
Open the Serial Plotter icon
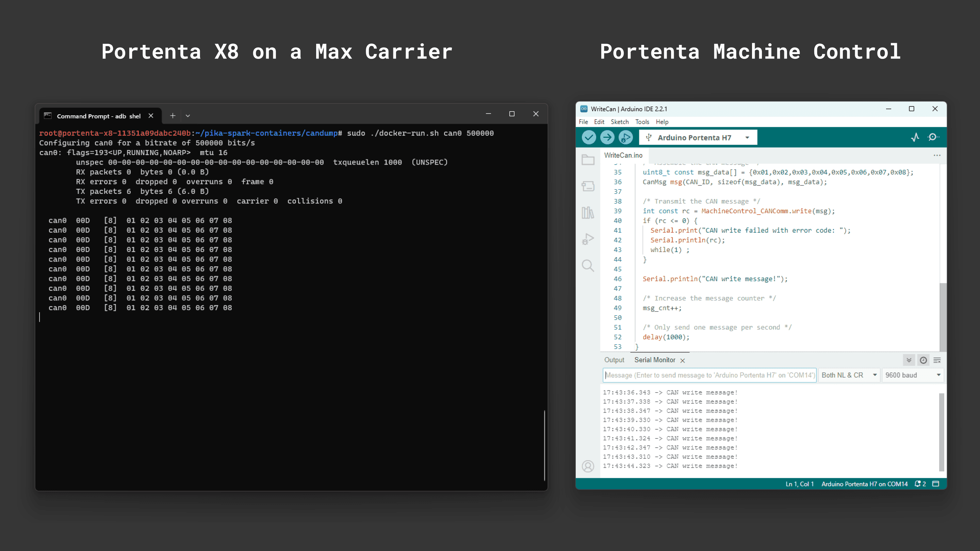(915, 137)
